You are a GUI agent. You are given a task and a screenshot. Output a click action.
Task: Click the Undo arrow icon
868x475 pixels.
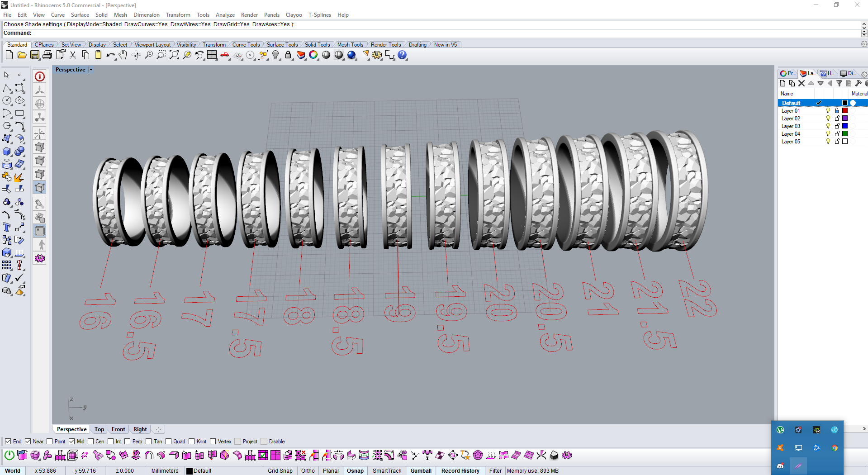point(110,55)
